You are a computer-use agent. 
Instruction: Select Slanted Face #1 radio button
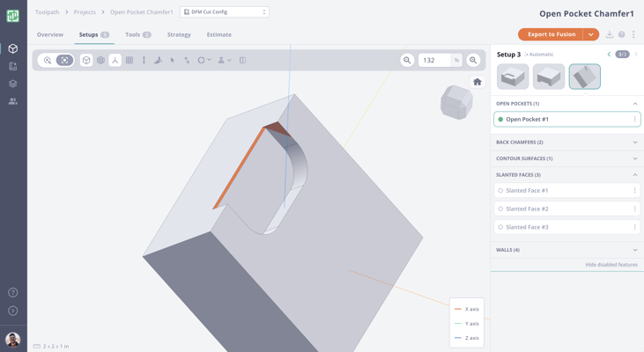pos(500,191)
